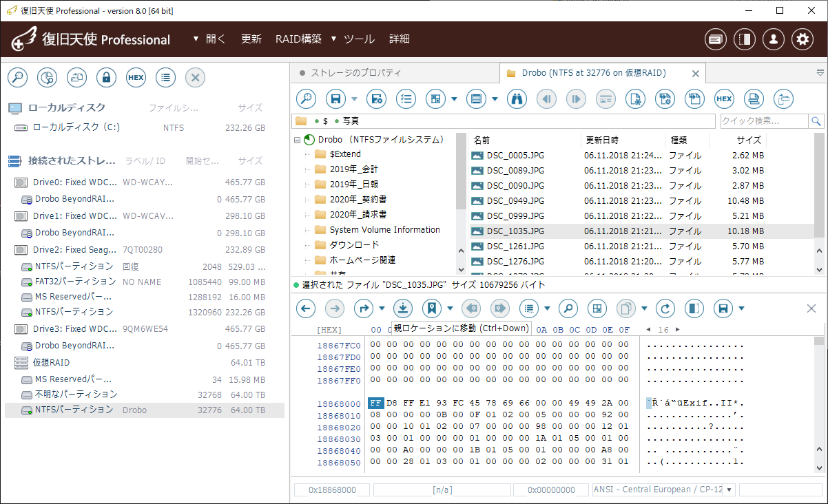
Task: Click the panel layout icon beside the user icon
Action: point(745,39)
